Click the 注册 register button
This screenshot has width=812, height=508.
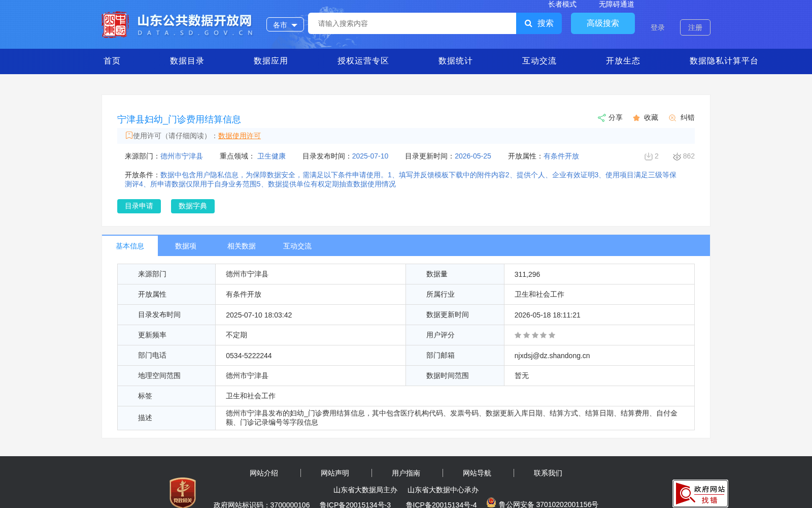click(695, 27)
